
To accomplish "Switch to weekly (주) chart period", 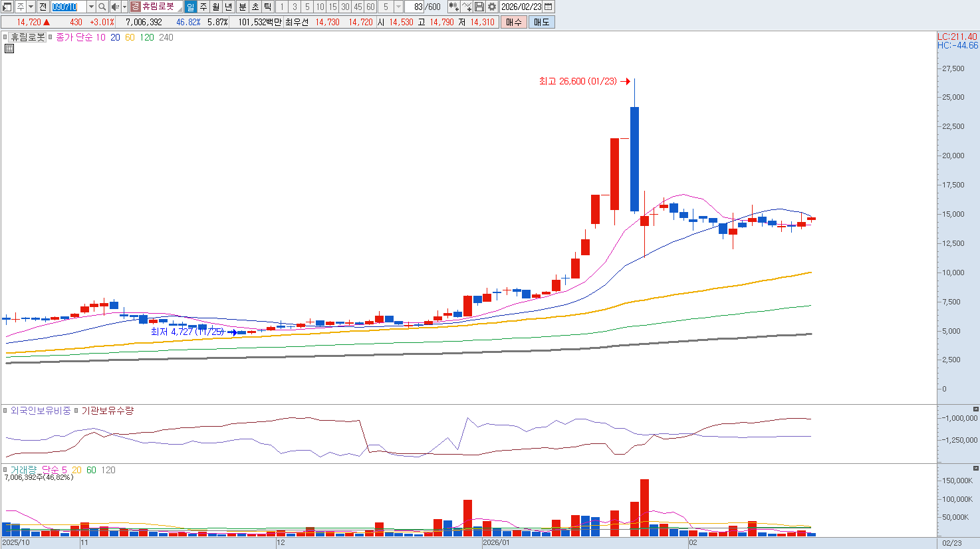I will pyautogui.click(x=203, y=7).
